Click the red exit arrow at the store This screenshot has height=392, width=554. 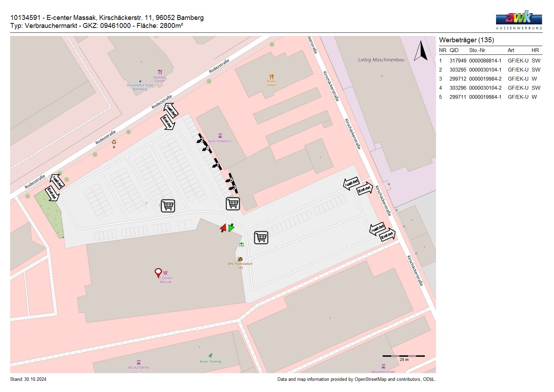click(223, 228)
